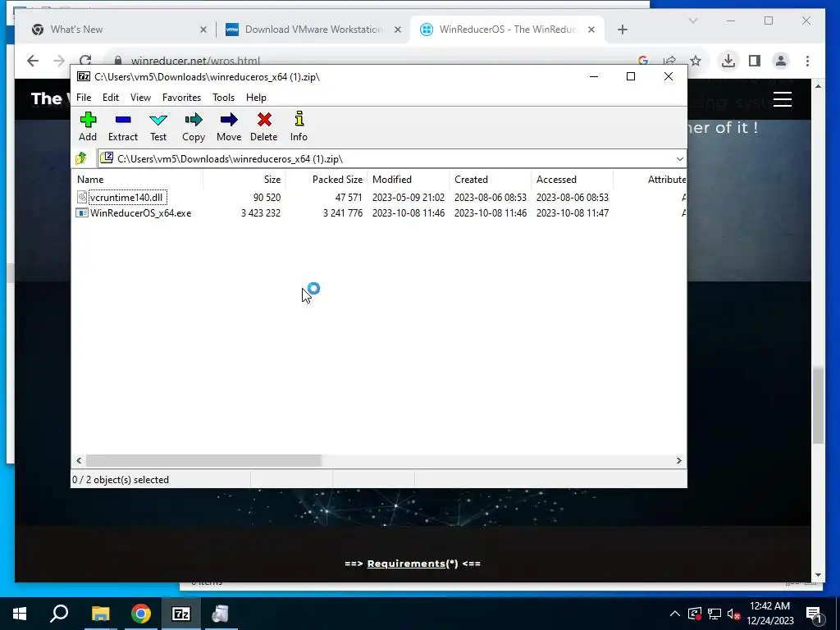The image size is (840, 630).
Task: Click the muted volume tray icon
Action: pos(733,614)
